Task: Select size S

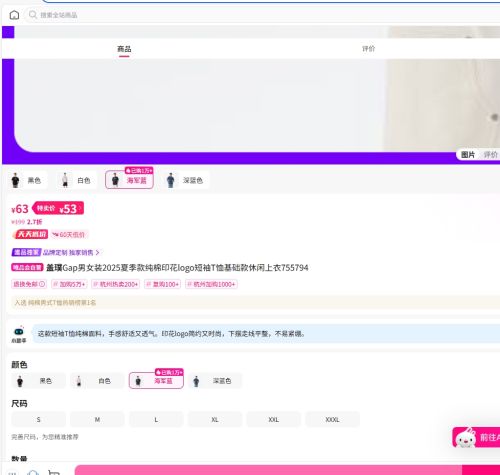Action: point(38,420)
